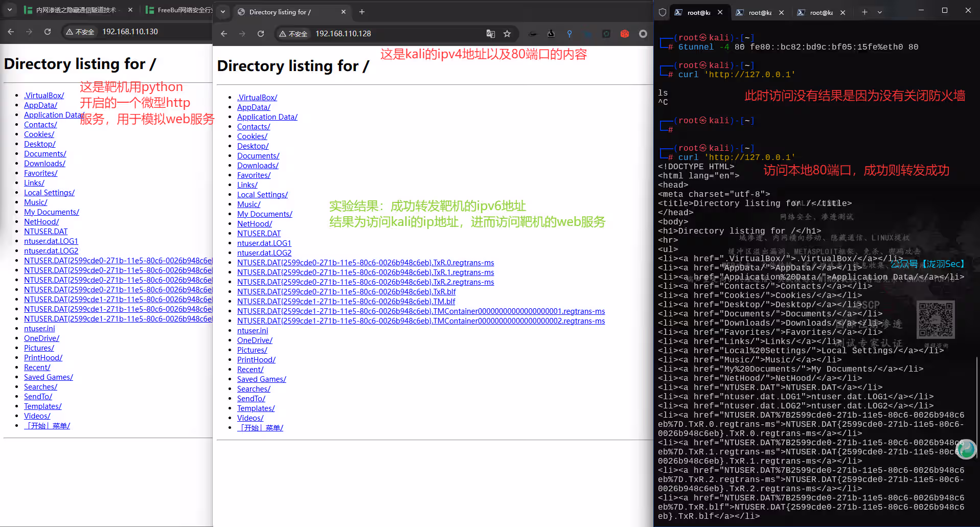Open the terminal new-tab profile dropdown
The height and width of the screenshot is (527, 980).
coord(880,12)
